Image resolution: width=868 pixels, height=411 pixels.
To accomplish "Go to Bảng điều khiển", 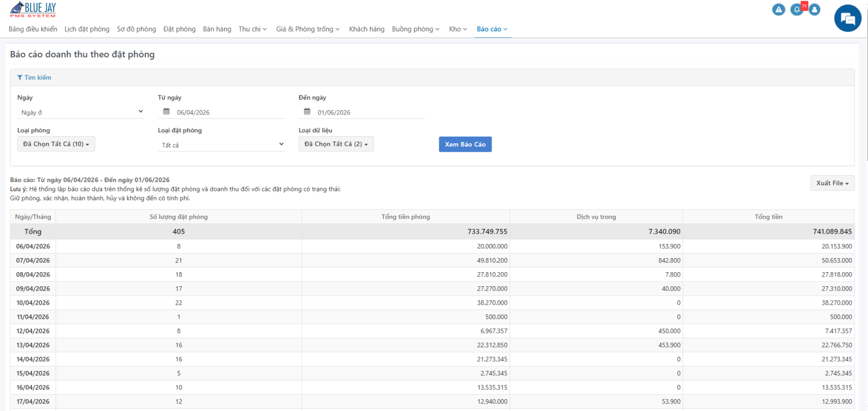I will click(x=33, y=29).
